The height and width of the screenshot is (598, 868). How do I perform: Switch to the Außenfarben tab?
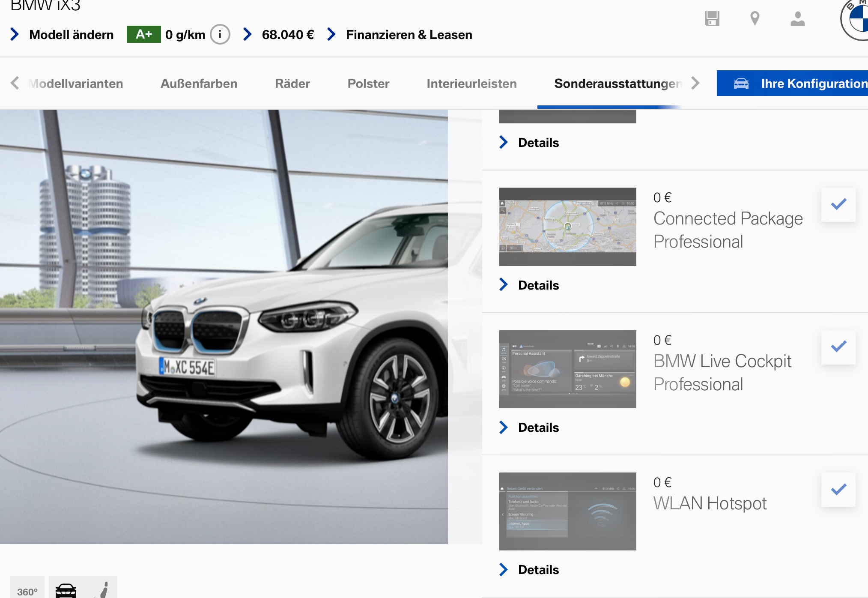199,83
